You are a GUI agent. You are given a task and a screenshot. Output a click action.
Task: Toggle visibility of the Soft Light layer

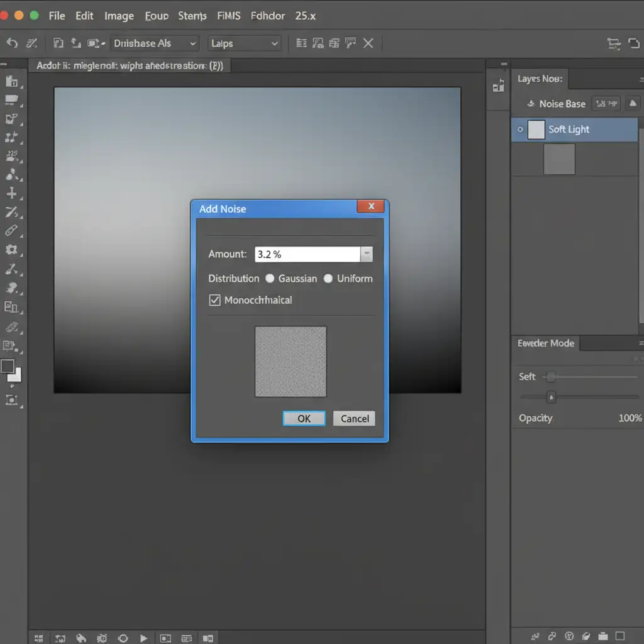click(519, 130)
